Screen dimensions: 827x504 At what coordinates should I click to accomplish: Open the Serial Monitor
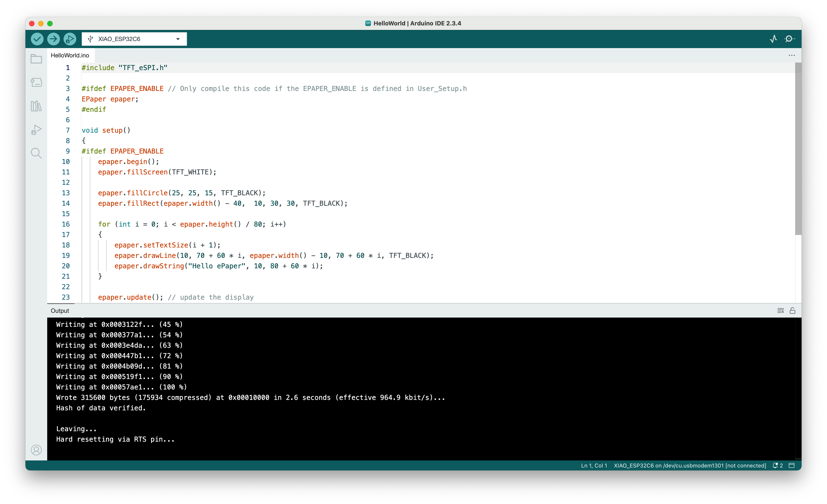[x=789, y=39]
